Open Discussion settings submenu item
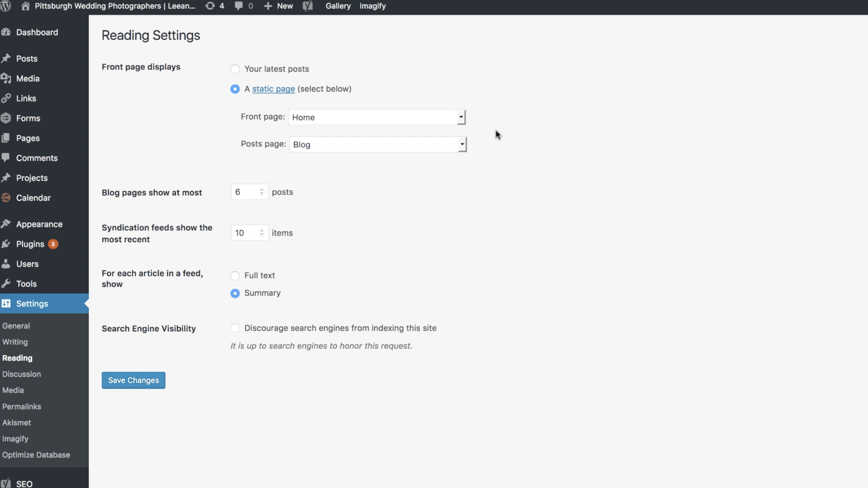The image size is (868, 488). tap(22, 374)
